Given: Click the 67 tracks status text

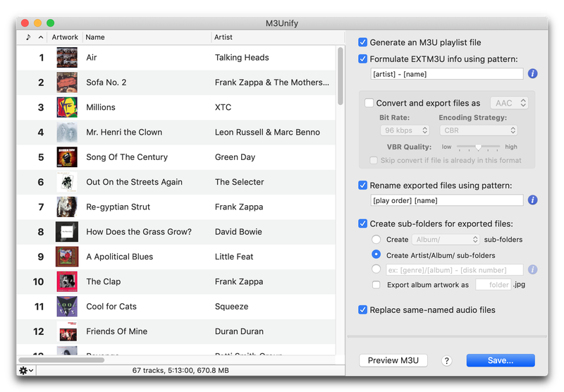Looking at the screenshot, I should pyautogui.click(x=180, y=370).
